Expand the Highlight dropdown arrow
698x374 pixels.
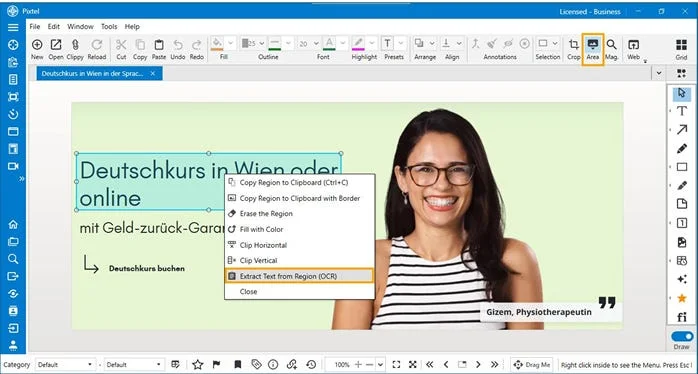click(372, 43)
